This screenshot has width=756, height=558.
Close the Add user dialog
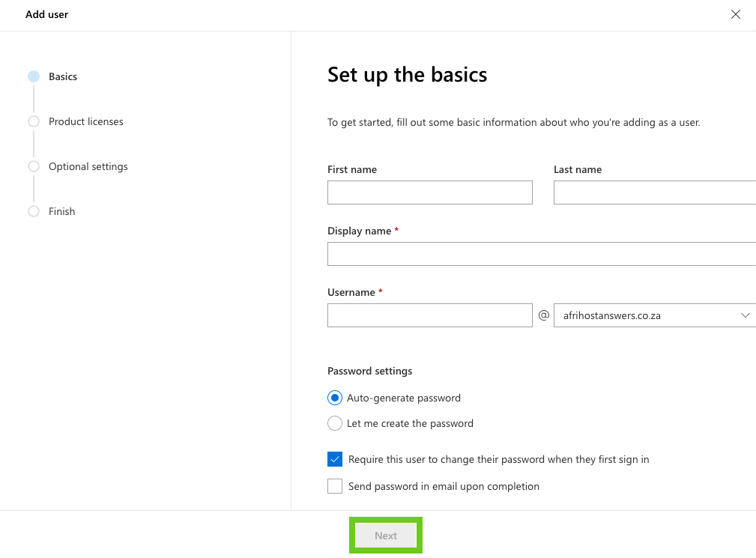coord(736,14)
